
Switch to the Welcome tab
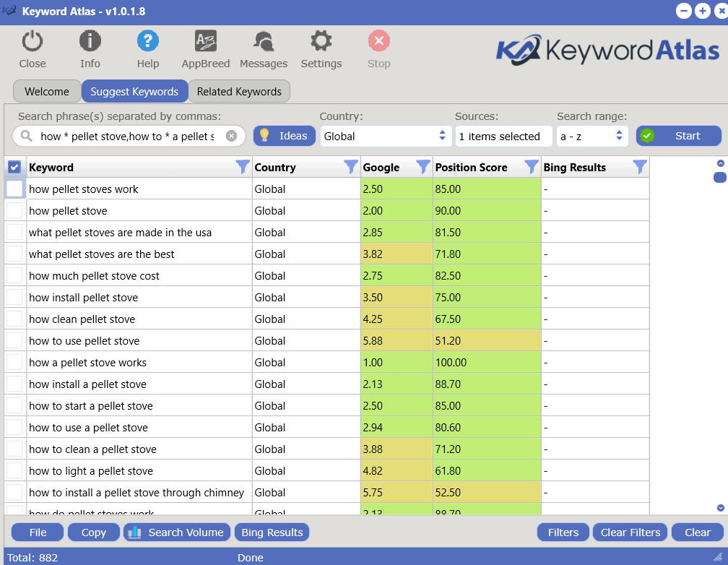(x=47, y=92)
